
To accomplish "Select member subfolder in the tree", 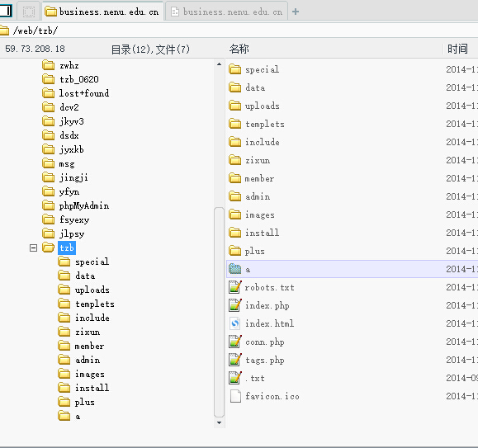I will pos(89,346).
